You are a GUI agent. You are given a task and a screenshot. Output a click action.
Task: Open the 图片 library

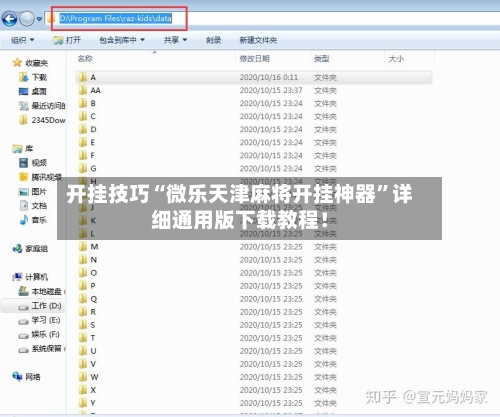tap(33, 192)
